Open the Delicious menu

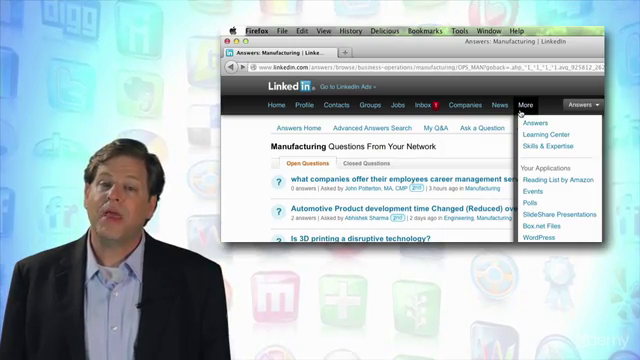[x=384, y=31]
